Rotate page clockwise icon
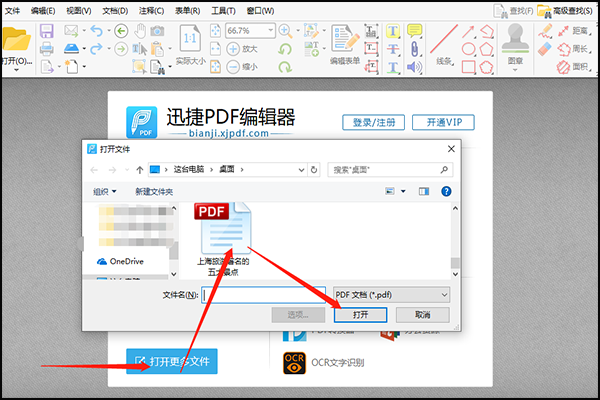Image resolution: width=600 pixels, height=400 pixels. tap(285, 67)
